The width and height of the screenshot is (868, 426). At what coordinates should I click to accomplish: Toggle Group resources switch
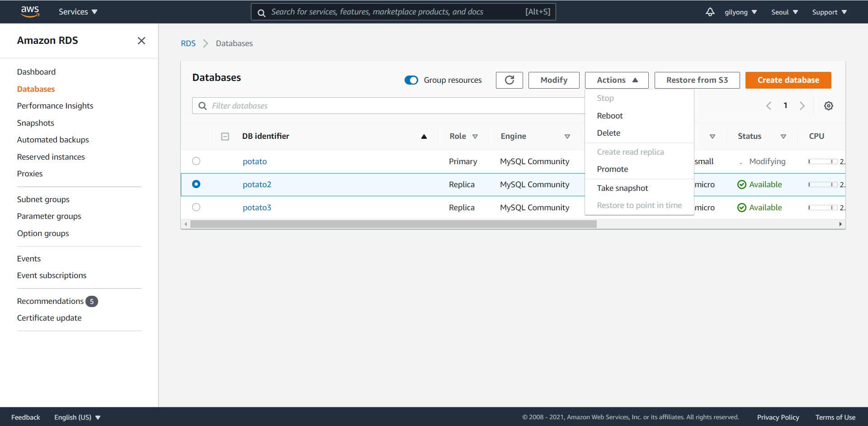411,80
